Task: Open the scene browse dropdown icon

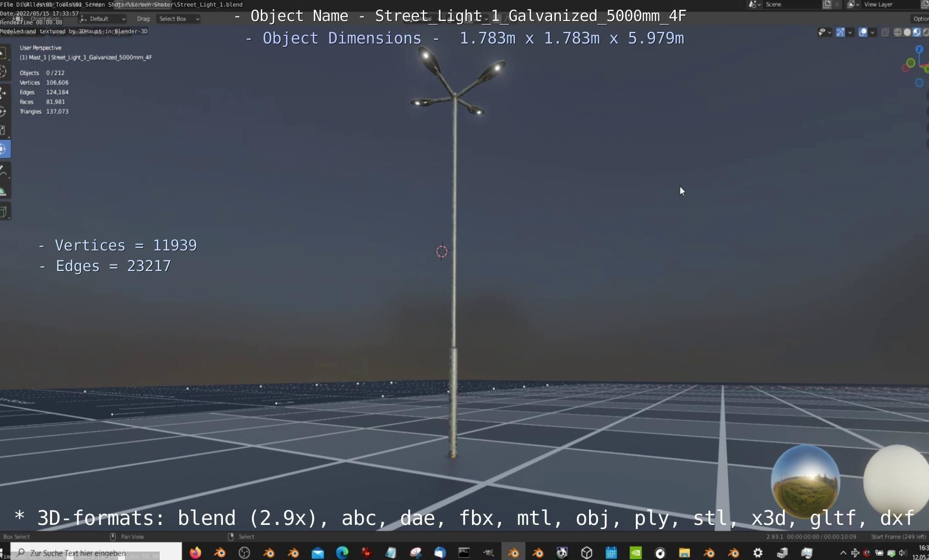Action: (754, 4)
